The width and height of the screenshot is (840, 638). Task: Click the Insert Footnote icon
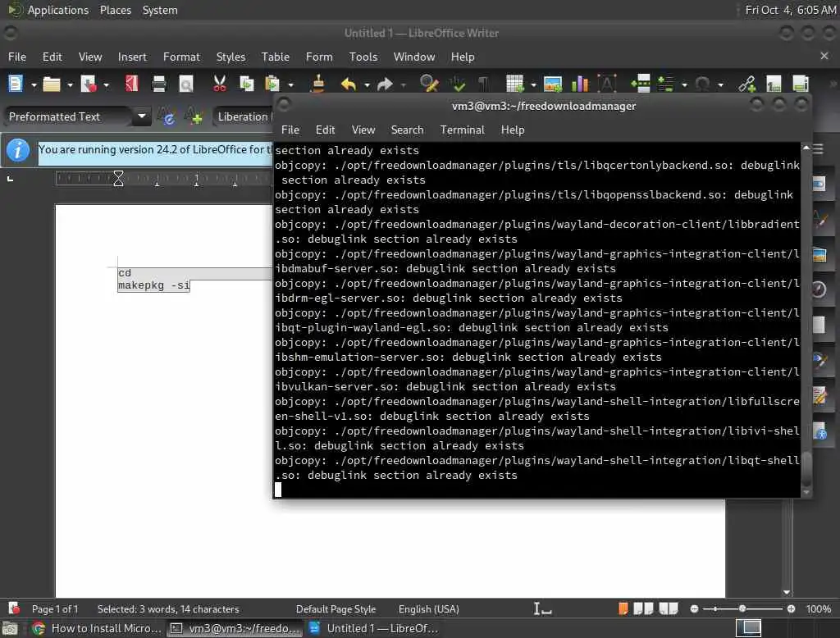[x=774, y=84]
